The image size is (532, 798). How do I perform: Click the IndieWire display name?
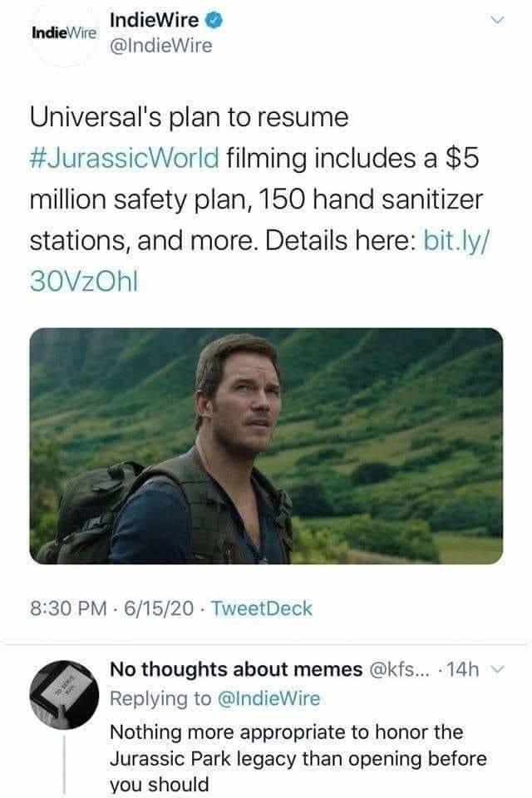[155, 20]
